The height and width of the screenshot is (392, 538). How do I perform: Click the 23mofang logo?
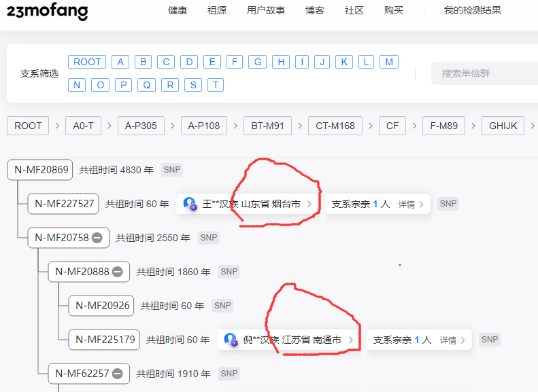tap(48, 11)
